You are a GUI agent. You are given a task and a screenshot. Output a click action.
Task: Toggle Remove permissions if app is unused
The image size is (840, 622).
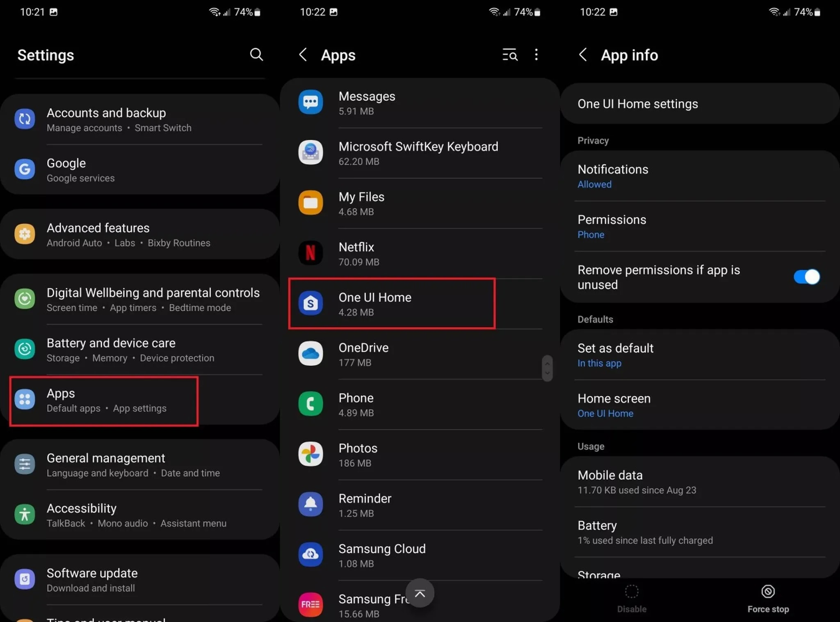click(806, 277)
